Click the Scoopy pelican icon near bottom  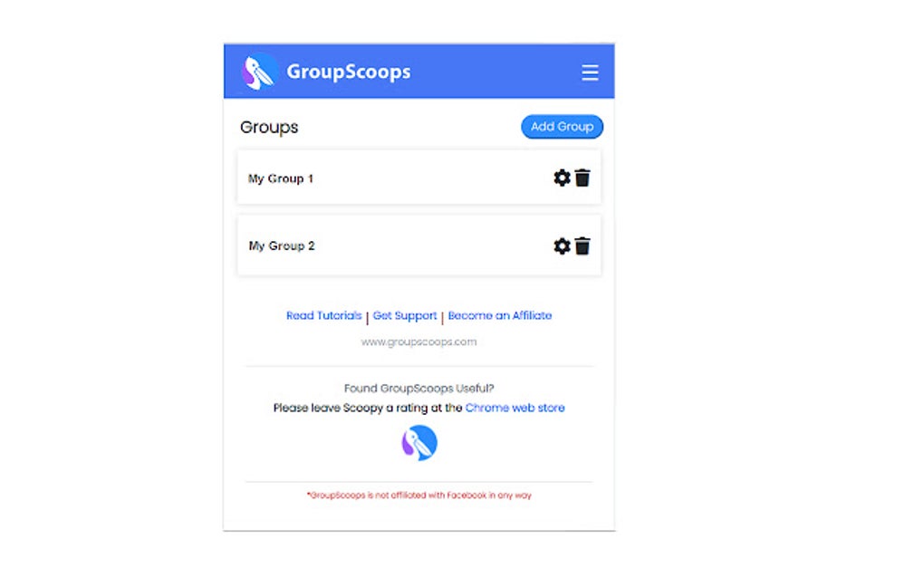click(419, 442)
